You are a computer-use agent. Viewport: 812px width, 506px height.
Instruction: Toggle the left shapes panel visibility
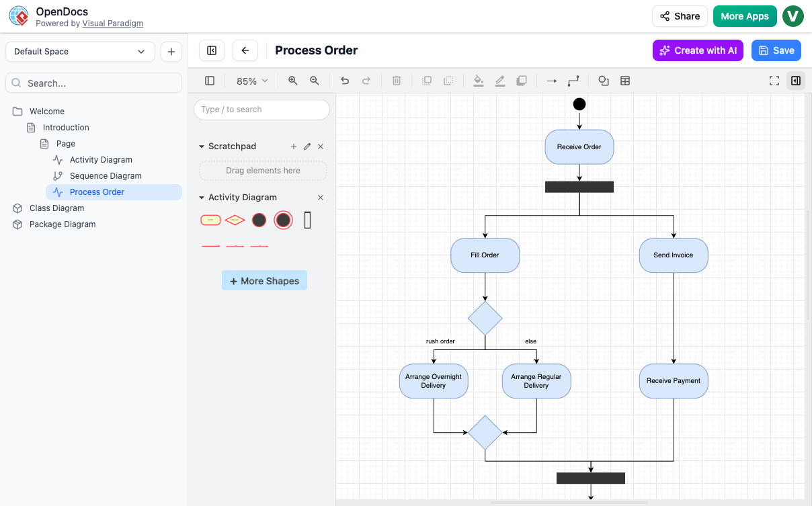point(209,81)
